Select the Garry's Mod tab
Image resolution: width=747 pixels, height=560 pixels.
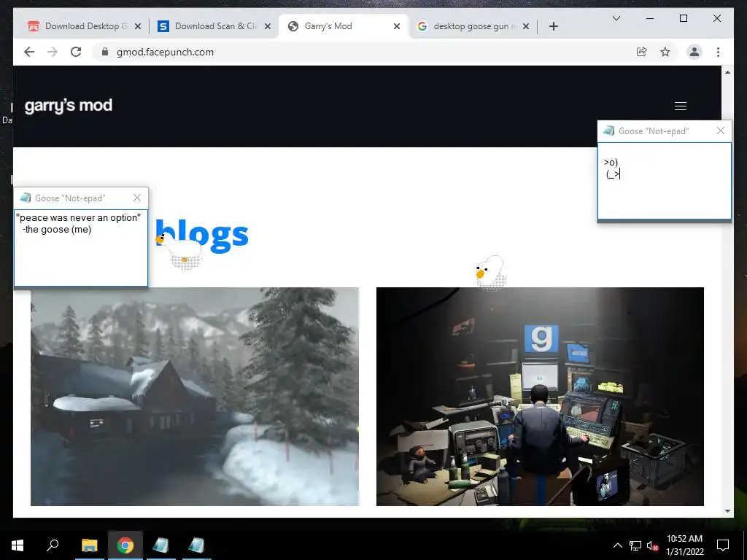pos(343,26)
